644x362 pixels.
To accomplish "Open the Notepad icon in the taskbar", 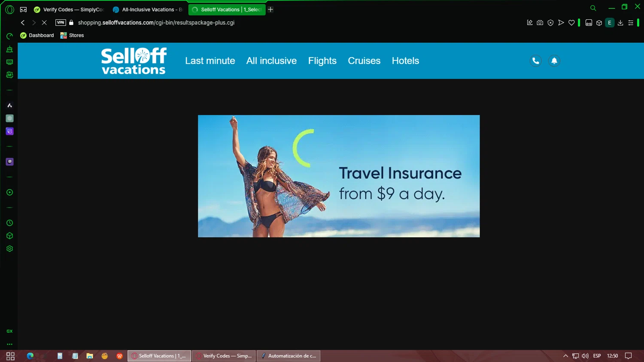I will click(75, 356).
